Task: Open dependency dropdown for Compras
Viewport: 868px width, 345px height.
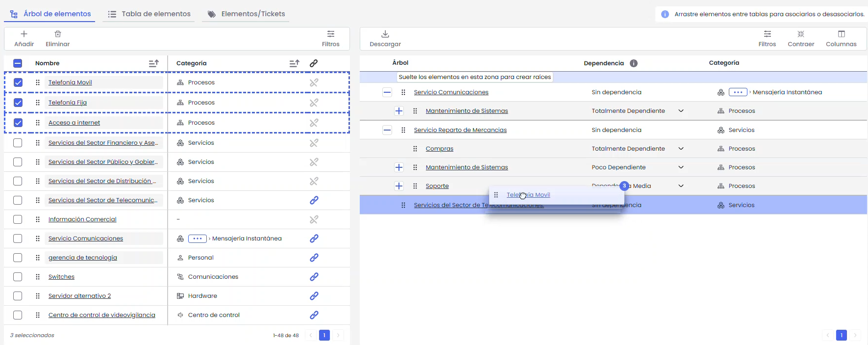Action: (x=681, y=149)
